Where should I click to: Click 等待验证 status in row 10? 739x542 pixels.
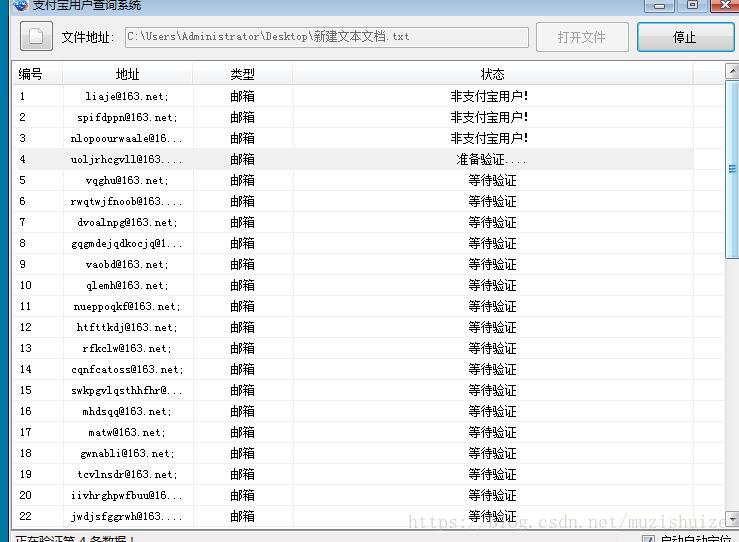click(x=493, y=285)
